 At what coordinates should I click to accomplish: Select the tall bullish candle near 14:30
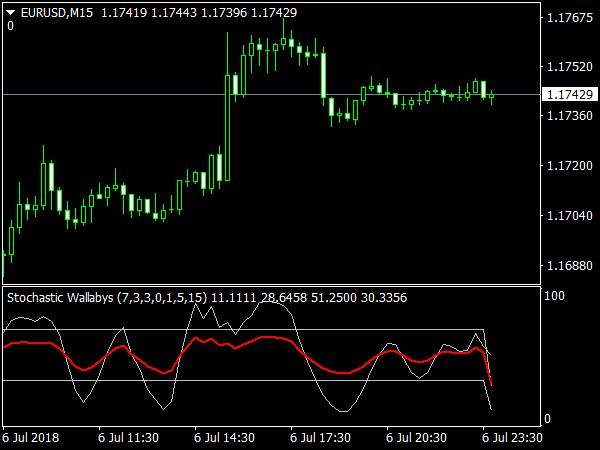click(x=227, y=128)
